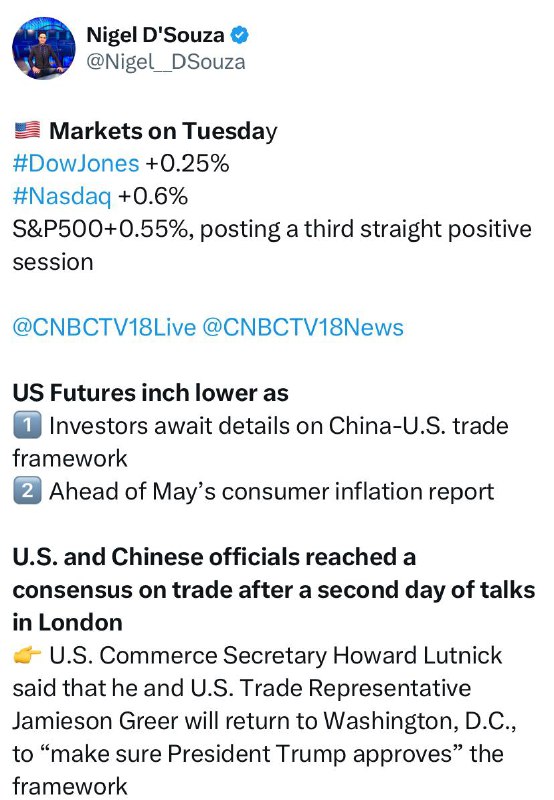Click the pointing hand emoji

click(27, 655)
